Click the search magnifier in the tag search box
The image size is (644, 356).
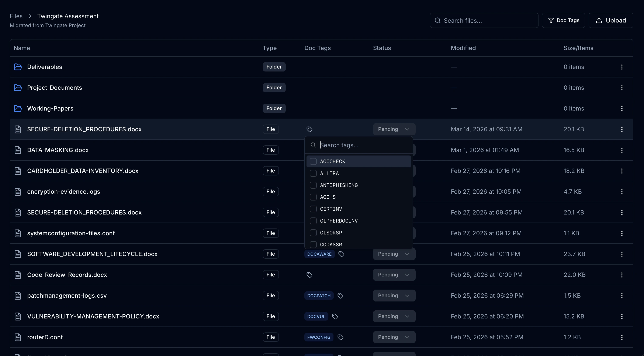click(x=313, y=145)
